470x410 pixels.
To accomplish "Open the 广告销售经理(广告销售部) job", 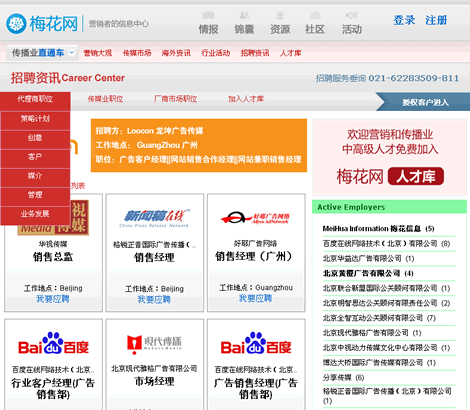I will tap(255, 389).
